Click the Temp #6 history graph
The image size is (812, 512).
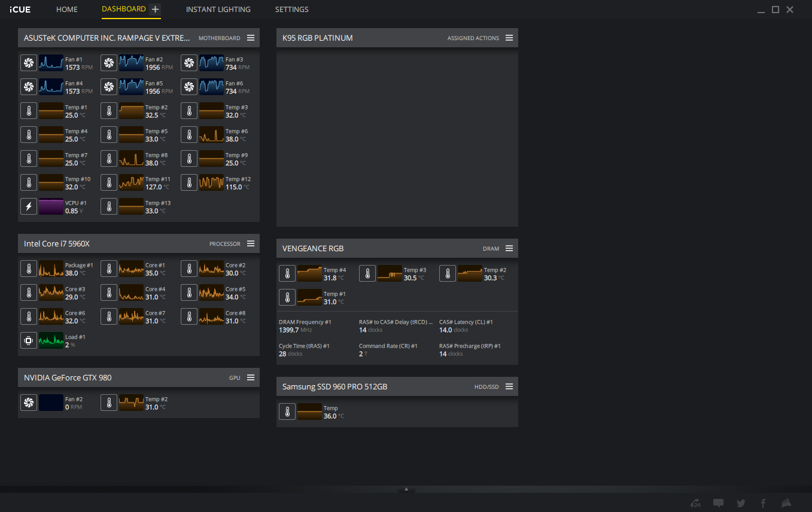click(211, 135)
